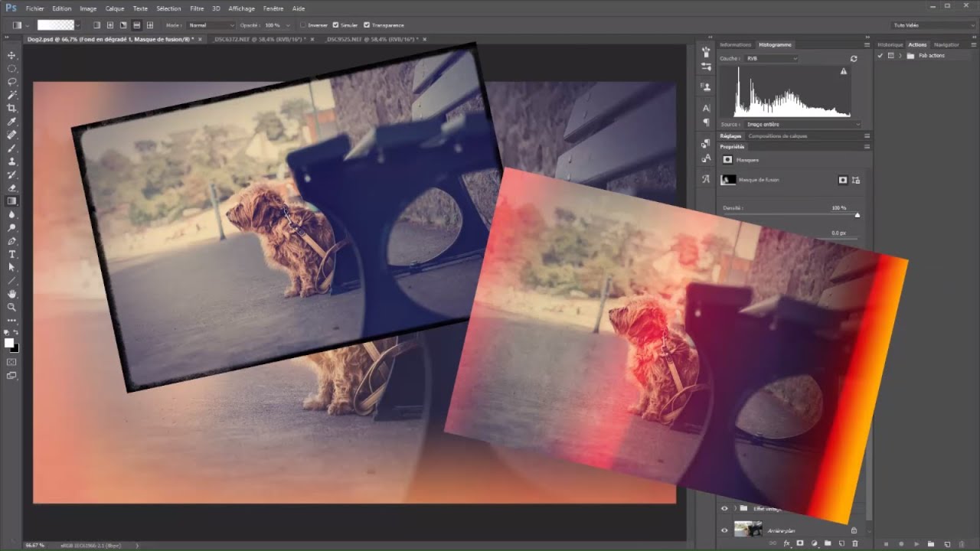Image resolution: width=980 pixels, height=551 pixels.
Task: Switch to the Informations tab
Action: pos(736,45)
